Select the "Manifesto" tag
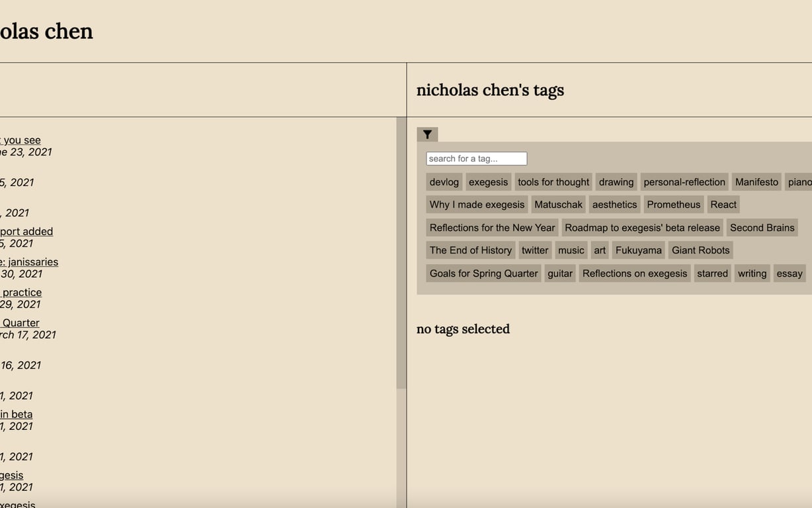The width and height of the screenshot is (812, 508). (x=756, y=182)
